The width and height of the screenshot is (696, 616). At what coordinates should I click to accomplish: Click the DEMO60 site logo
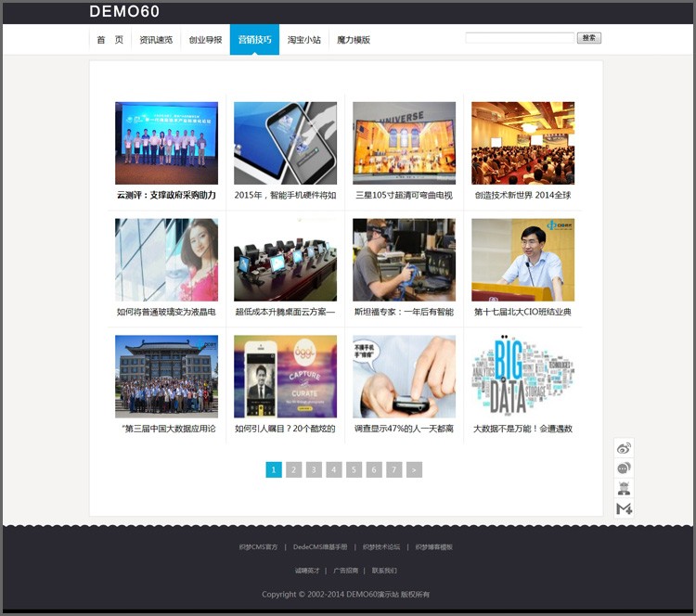124,11
